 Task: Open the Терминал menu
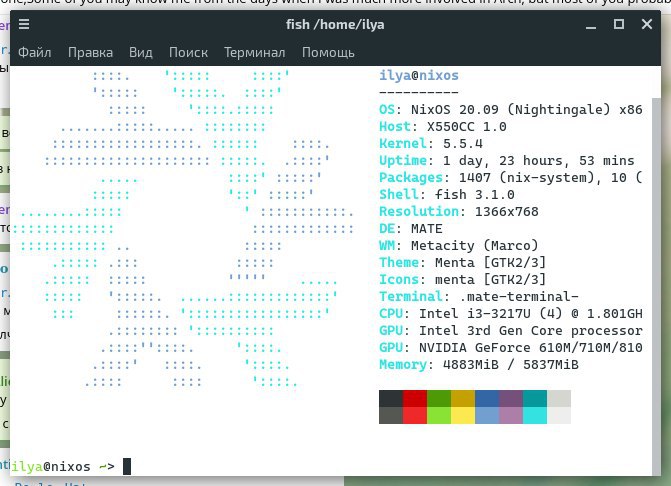coord(255,53)
